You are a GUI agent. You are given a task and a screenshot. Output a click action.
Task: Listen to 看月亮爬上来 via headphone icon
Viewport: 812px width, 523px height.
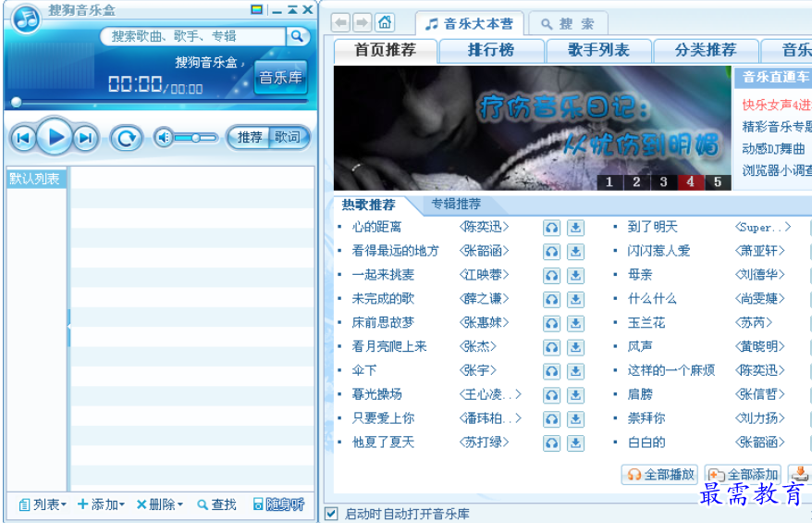pos(552,348)
